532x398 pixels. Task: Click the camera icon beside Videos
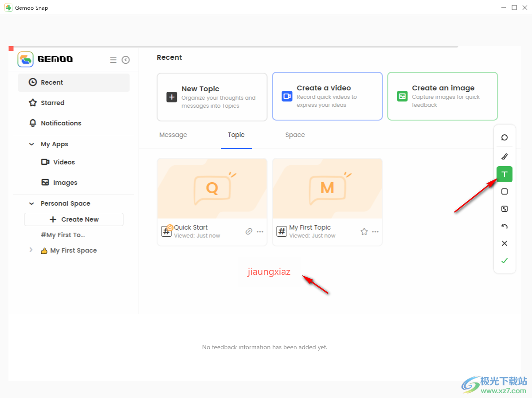coord(45,162)
